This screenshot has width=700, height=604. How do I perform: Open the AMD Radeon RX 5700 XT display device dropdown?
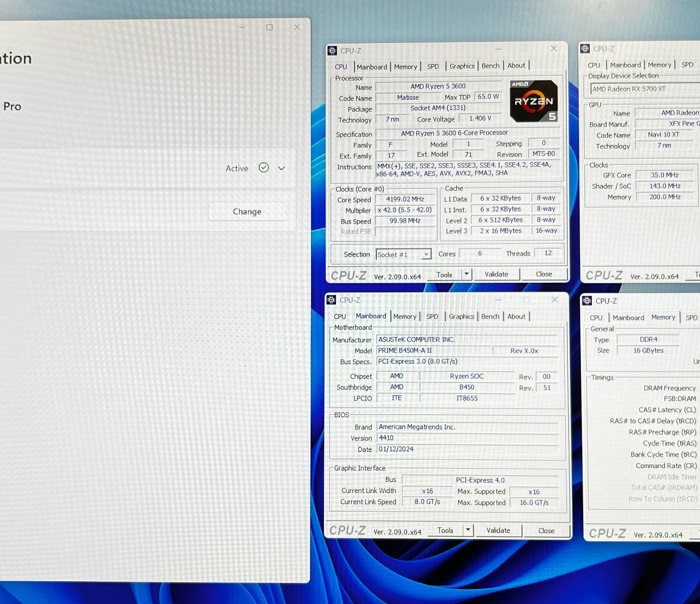(x=645, y=89)
